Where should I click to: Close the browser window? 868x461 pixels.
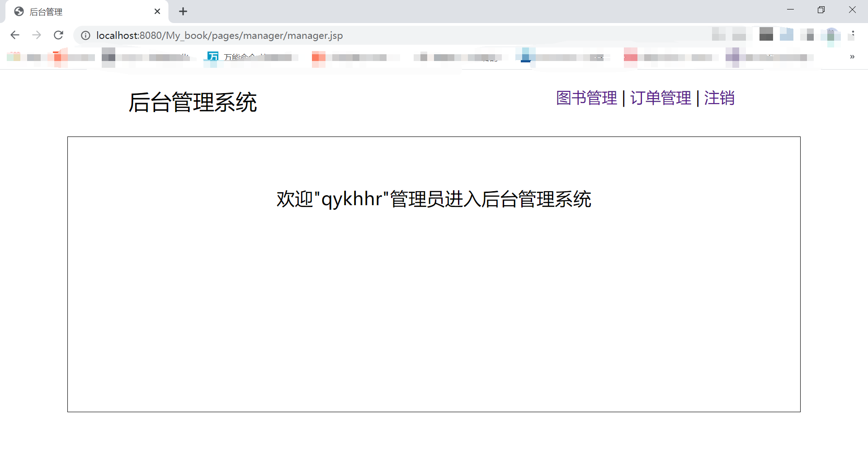[852, 10]
